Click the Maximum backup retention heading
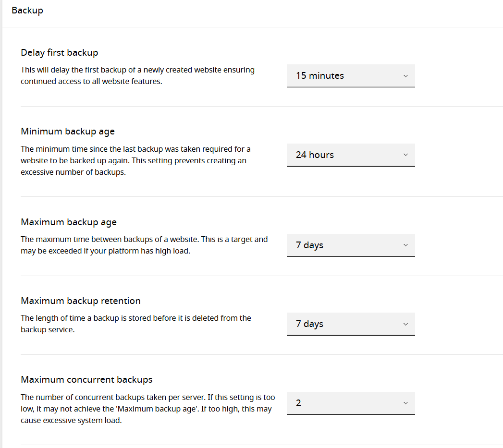Viewport: 503px width, 448px height. 81,301
